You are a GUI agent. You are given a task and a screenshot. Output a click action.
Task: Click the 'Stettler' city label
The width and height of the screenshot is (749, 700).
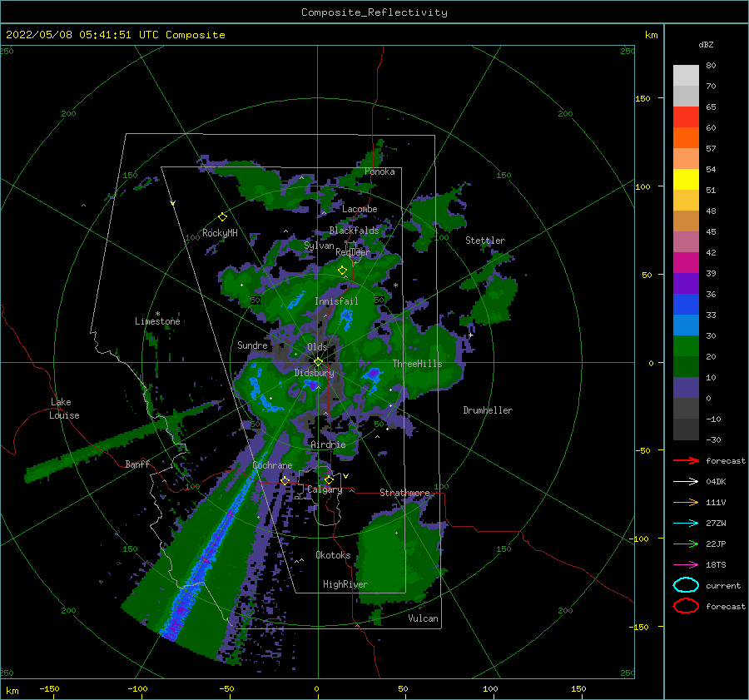(485, 241)
